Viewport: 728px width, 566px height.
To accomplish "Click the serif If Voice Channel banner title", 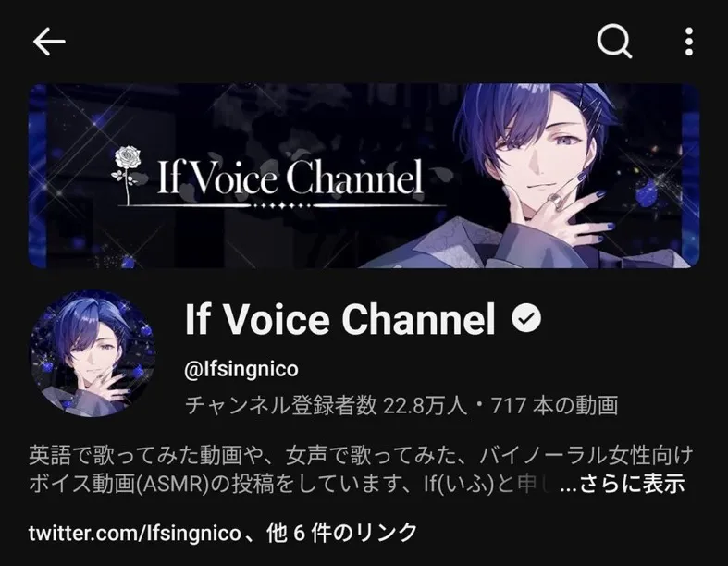I will [x=290, y=177].
